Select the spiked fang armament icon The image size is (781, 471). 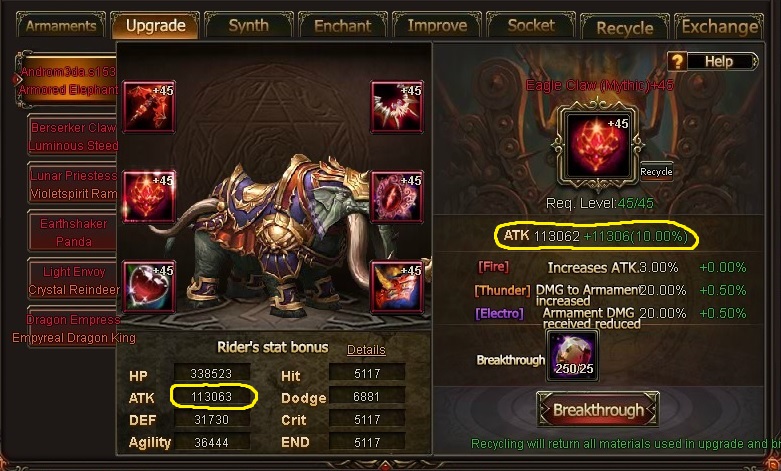(397, 107)
